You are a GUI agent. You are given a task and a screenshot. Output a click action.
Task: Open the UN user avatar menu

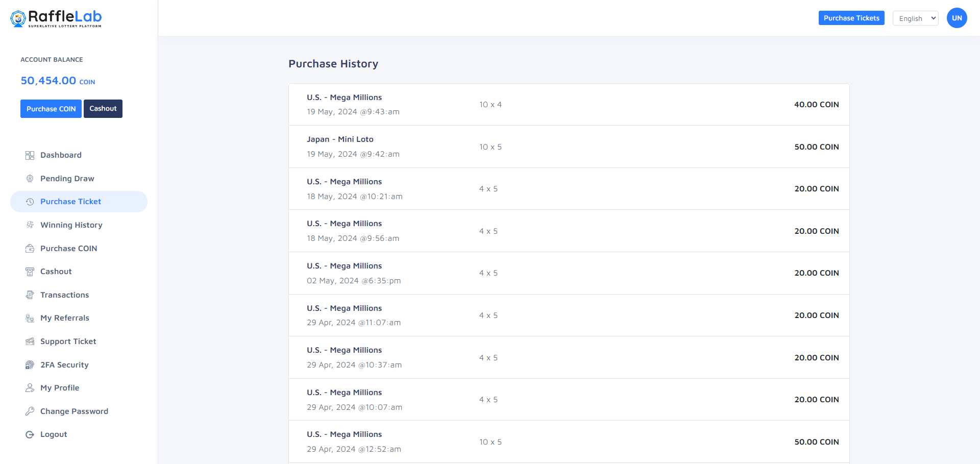coord(957,18)
